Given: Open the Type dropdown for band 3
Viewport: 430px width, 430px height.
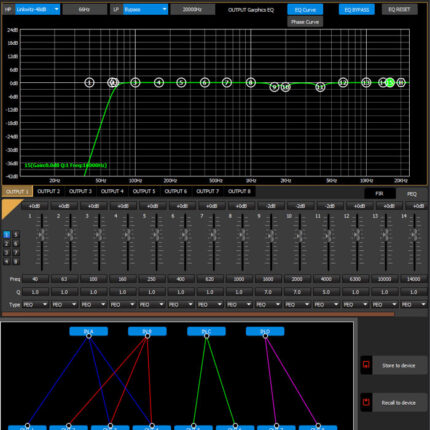Looking at the screenshot, I should tap(94, 304).
